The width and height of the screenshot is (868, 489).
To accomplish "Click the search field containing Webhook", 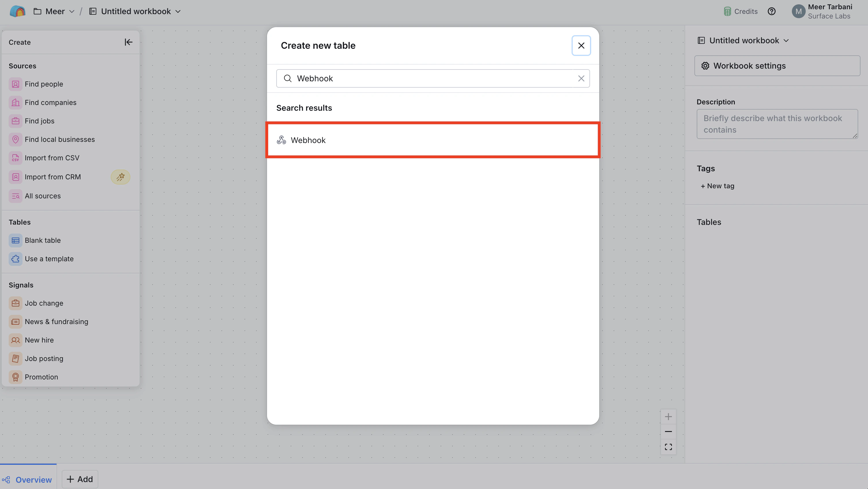I will pyautogui.click(x=433, y=78).
